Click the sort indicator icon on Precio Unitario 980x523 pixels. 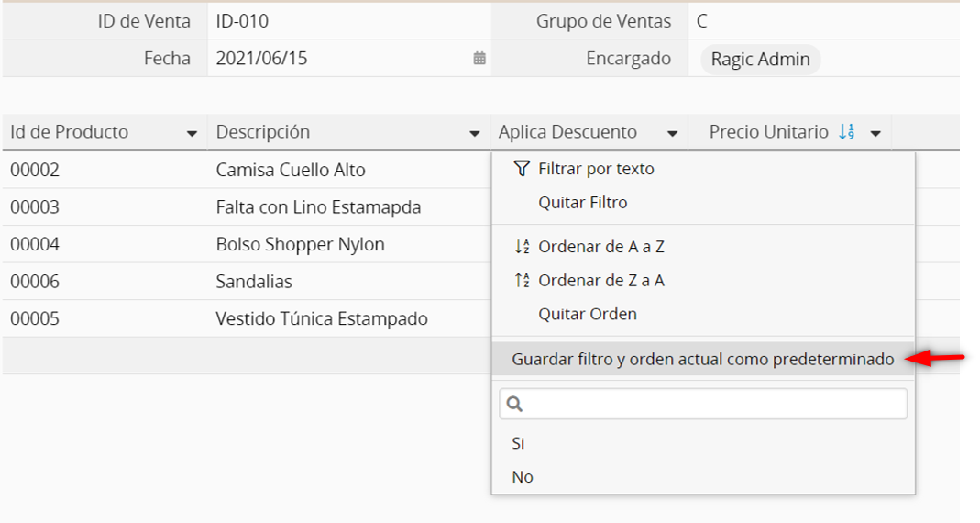point(847,132)
